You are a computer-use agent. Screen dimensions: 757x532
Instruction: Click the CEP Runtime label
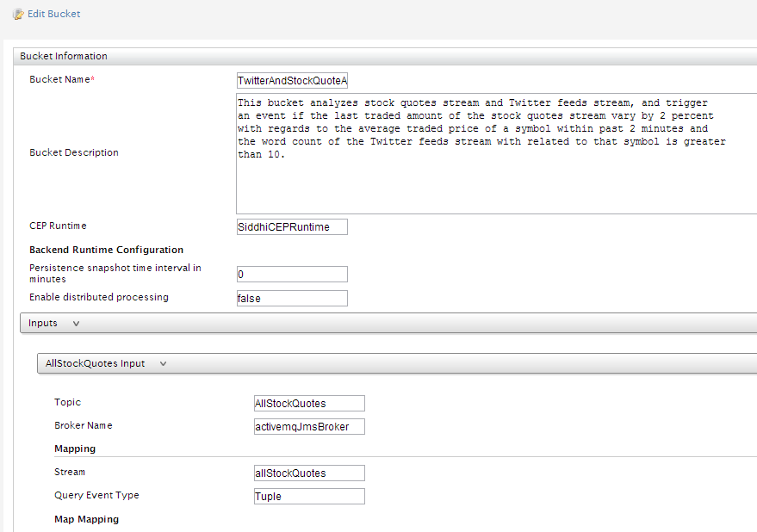58,226
